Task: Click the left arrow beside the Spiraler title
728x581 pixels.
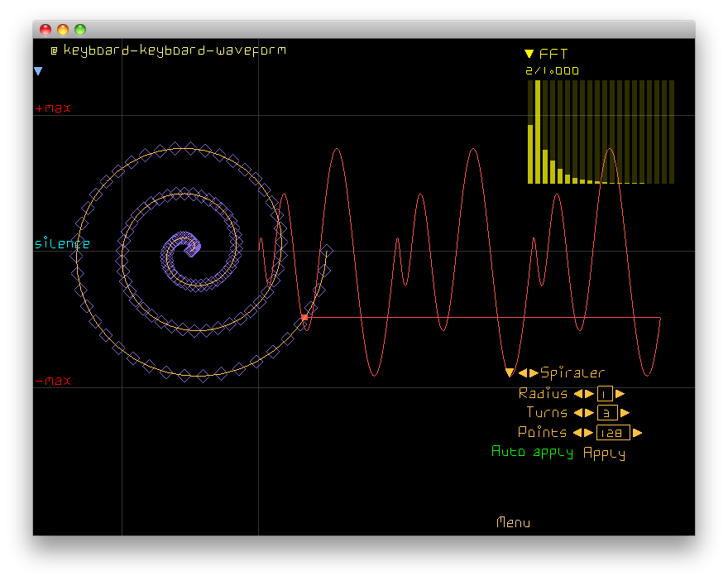Action: coord(523,373)
